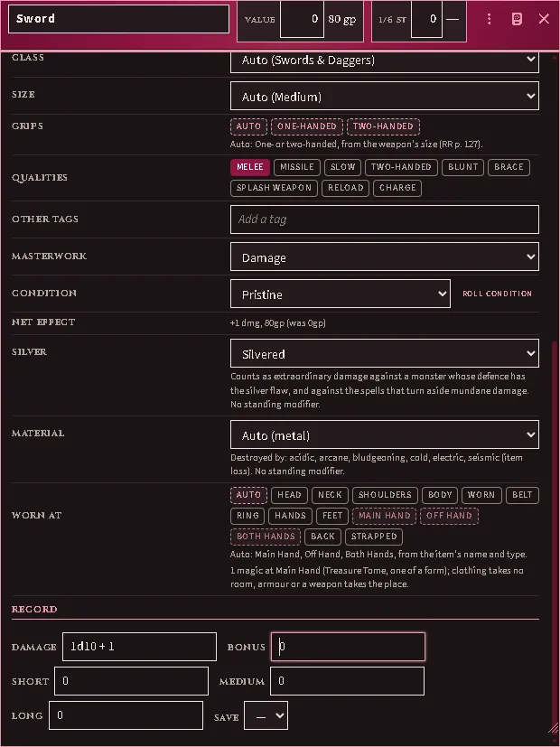Click the MEDIUM range input field
Viewport: 560px width, 747px height.
[x=347, y=681]
